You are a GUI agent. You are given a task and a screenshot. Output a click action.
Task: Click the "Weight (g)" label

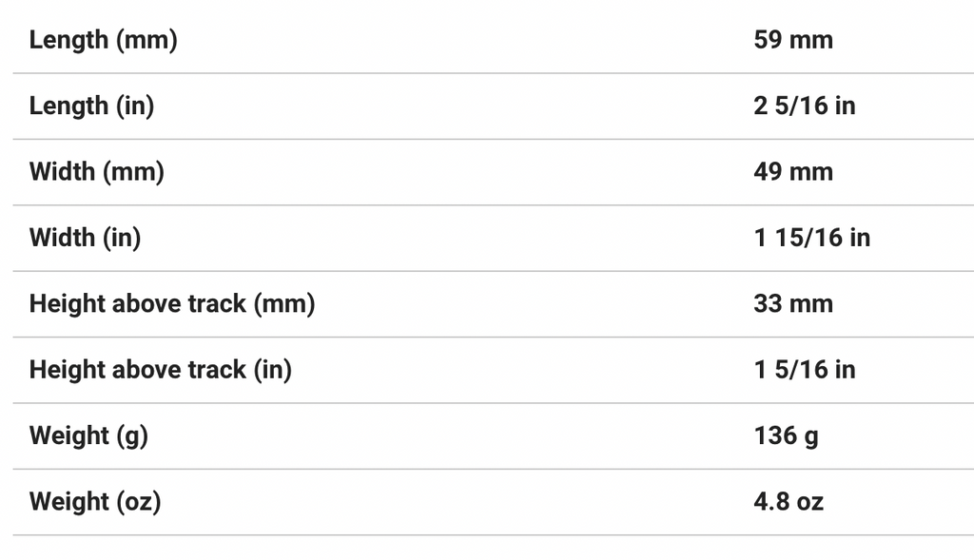click(x=88, y=436)
